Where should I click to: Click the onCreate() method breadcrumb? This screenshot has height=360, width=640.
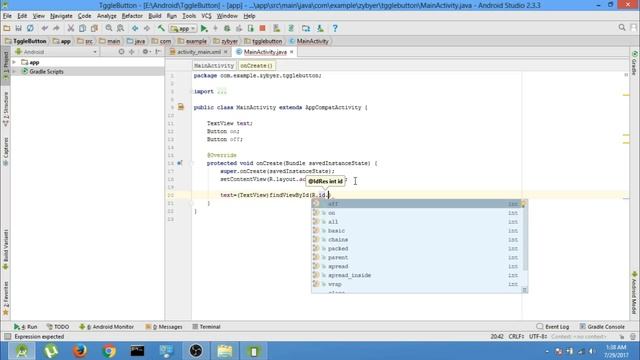click(x=256, y=65)
